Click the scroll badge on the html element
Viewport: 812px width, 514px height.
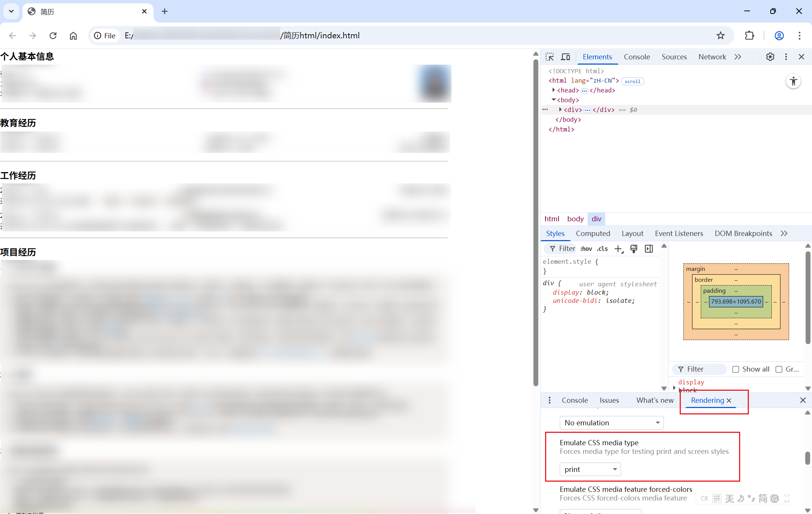tap(632, 81)
